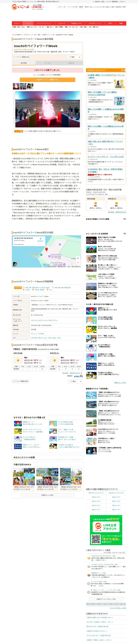The height and width of the screenshot is (644, 138).
Task: Open the ランキング menu tab
Action: click(62, 23)
